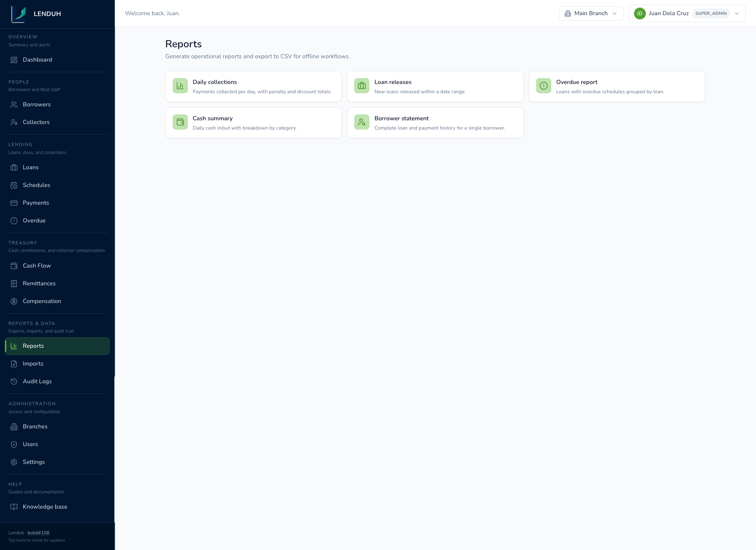756x550 pixels.
Task: Click the Schedules calendar icon
Action: [14, 185]
